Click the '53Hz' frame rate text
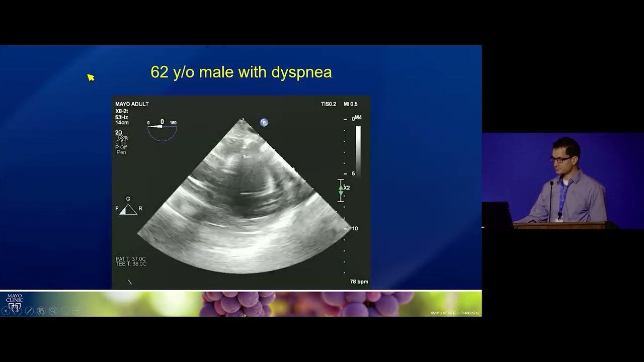The width and height of the screenshot is (644, 362). [x=122, y=117]
